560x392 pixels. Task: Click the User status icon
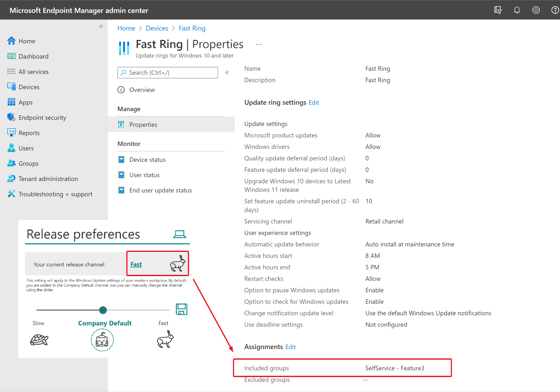coord(121,175)
